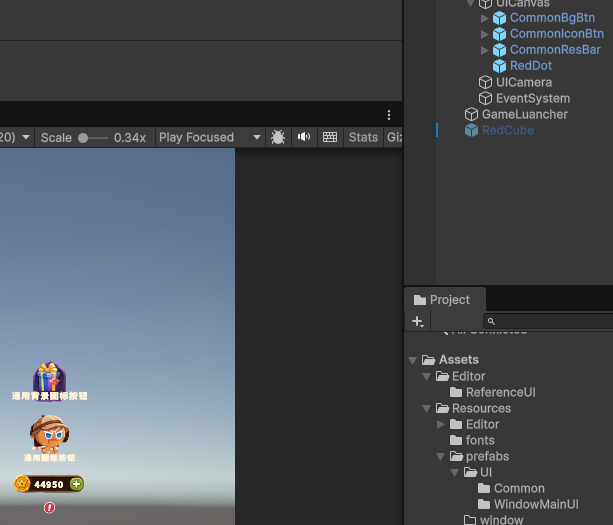
Task: Select RedDot in the hierarchy
Action: 531,66
